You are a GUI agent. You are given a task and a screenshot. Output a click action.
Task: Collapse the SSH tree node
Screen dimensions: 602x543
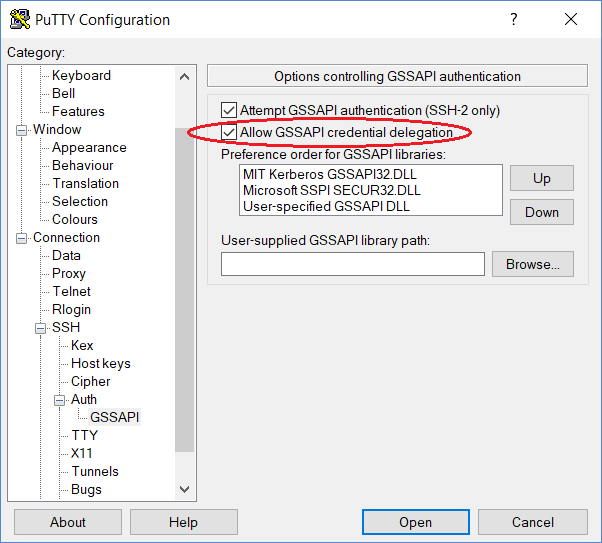click(40, 328)
